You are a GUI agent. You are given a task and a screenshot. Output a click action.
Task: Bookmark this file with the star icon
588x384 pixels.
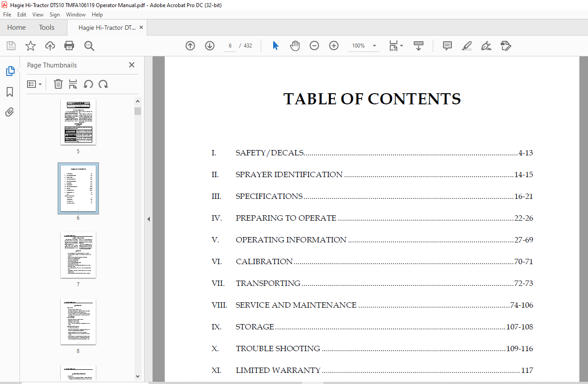(31, 46)
